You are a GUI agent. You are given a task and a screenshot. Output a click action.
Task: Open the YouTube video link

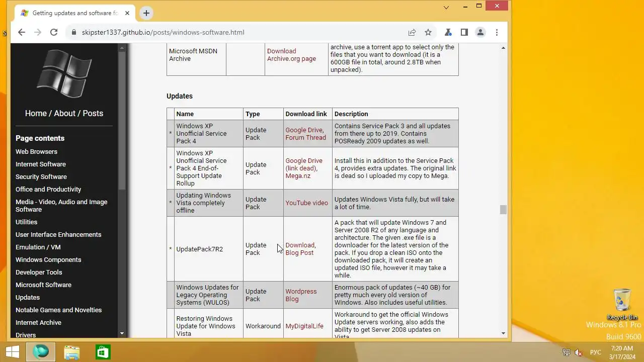pos(306,203)
